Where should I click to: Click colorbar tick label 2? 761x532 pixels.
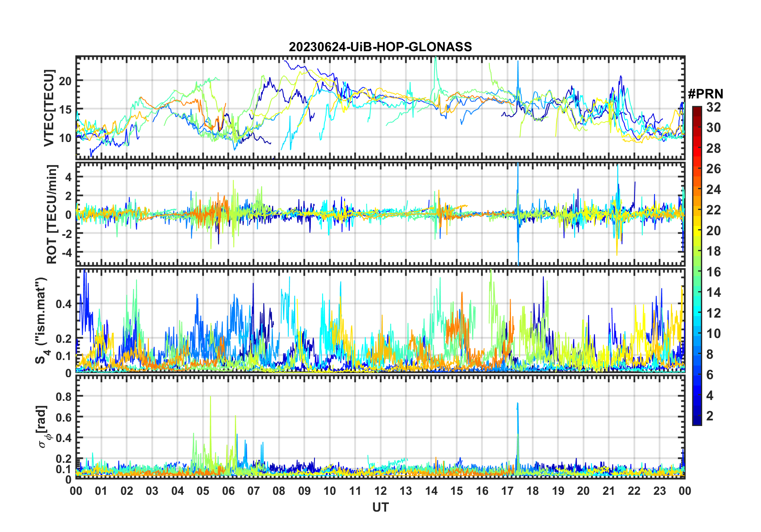click(x=710, y=416)
